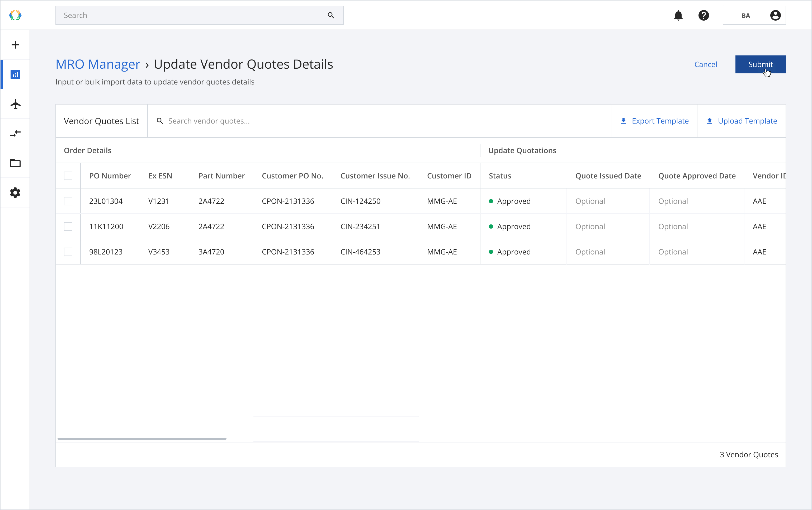Click the Vendor Quotes List tab
Viewport: 812px width, 510px height.
pos(101,121)
